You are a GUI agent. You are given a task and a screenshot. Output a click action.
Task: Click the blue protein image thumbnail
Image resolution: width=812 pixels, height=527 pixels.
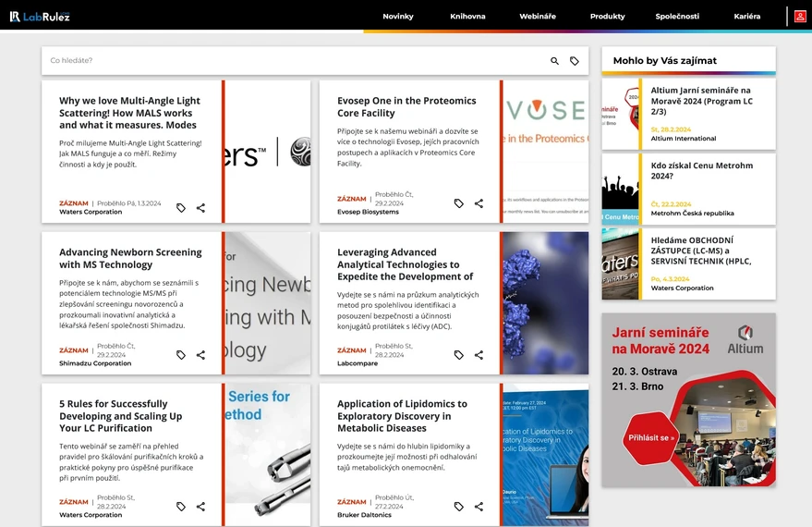pyautogui.click(x=546, y=303)
